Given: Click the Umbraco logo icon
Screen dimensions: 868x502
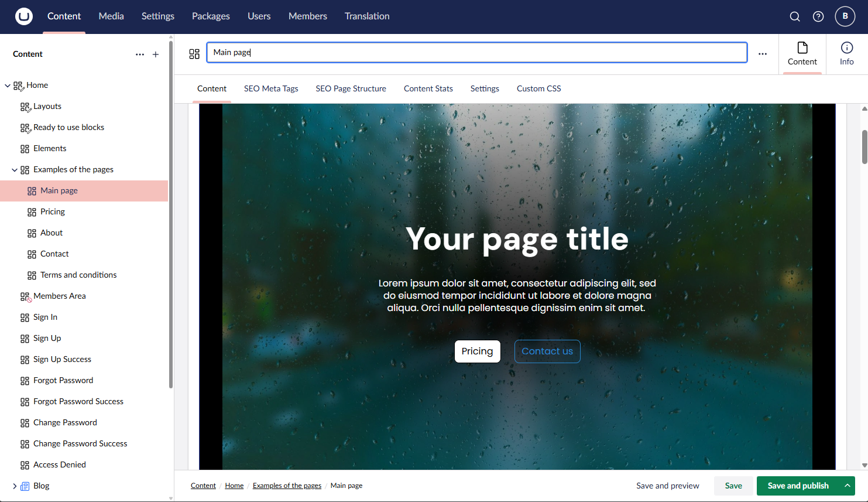Looking at the screenshot, I should click(x=24, y=16).
